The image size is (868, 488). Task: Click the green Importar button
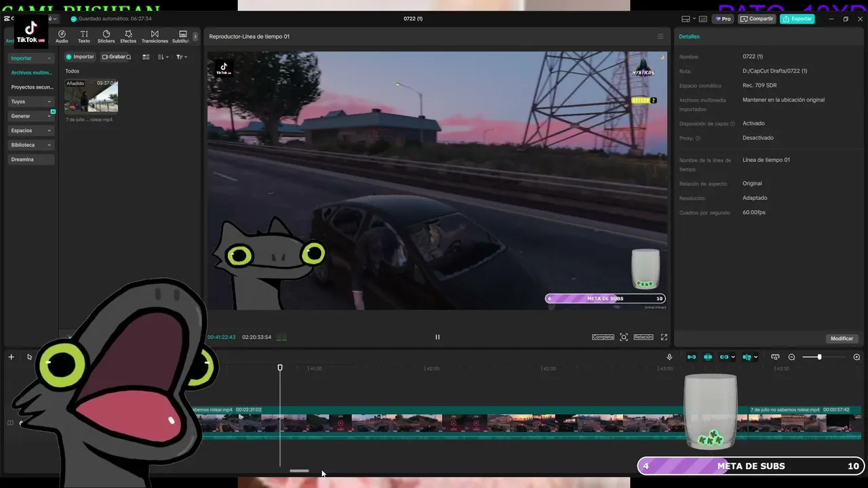(80, 57)
